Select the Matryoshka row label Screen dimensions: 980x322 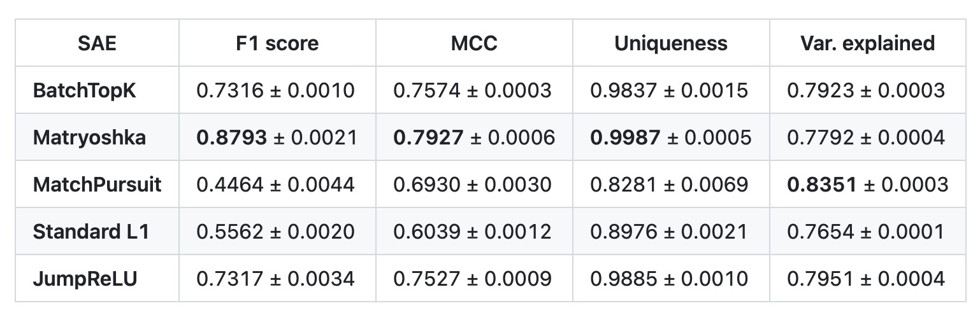[89, 137]
